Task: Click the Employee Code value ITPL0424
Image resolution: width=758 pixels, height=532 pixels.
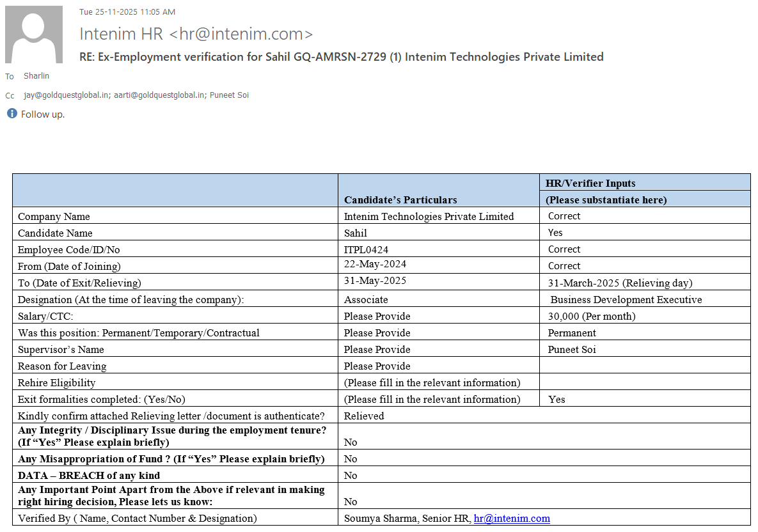Action: click(366, 249)
